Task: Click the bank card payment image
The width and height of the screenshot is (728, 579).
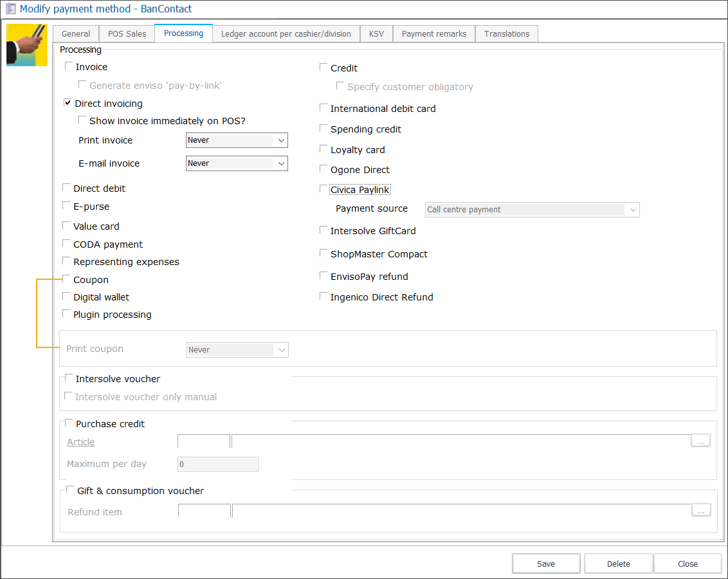Action: pos(26,44)
